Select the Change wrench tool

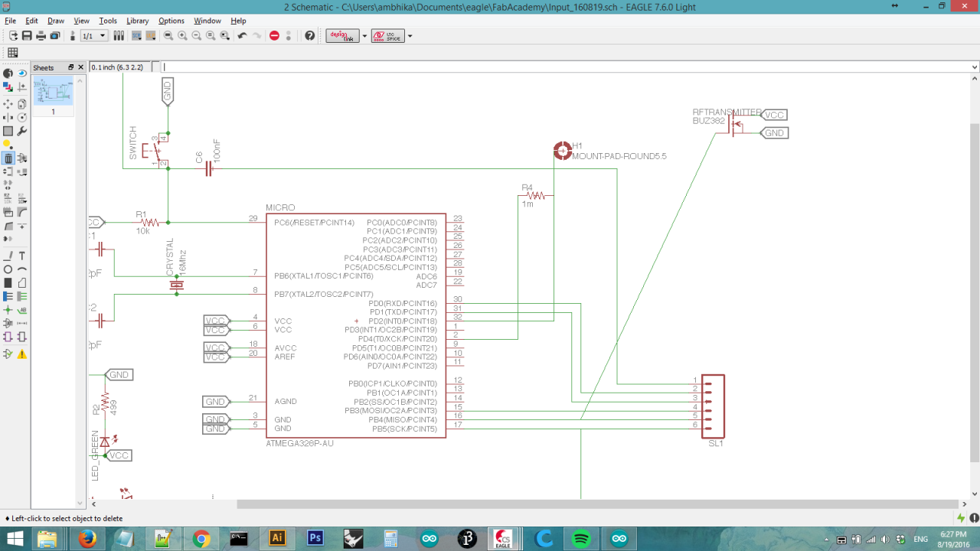[x=21, y=131]
